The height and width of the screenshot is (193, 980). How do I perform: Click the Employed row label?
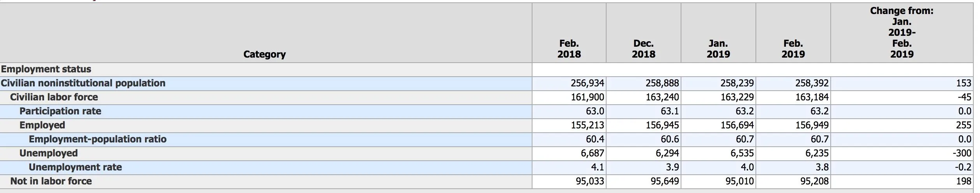(42, 125)
